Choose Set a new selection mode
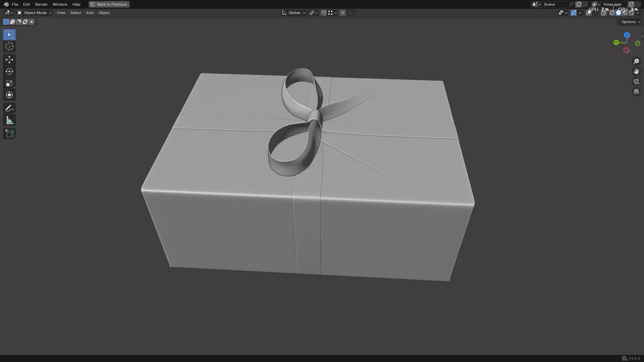Image resolution: width=644 pixels, height=362 pixels. point(6,22)
